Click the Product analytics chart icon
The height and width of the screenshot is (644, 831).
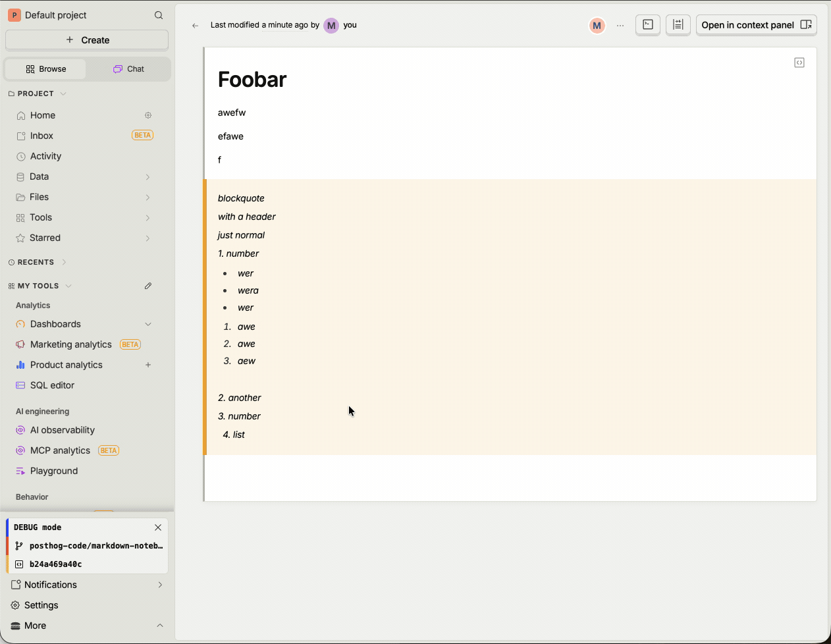point(20,365)
